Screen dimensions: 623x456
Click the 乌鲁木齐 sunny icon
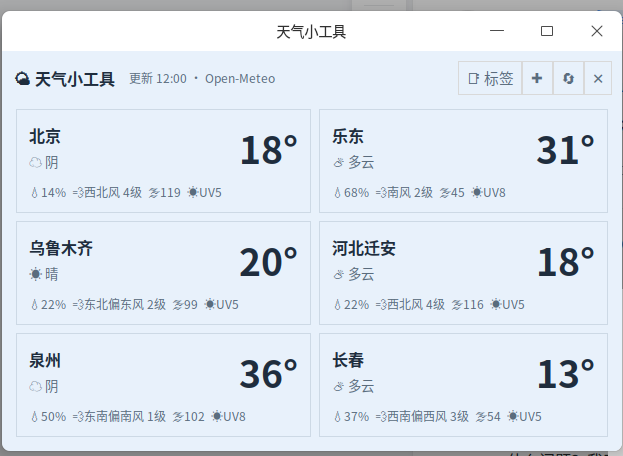click(x=35, y=274)
